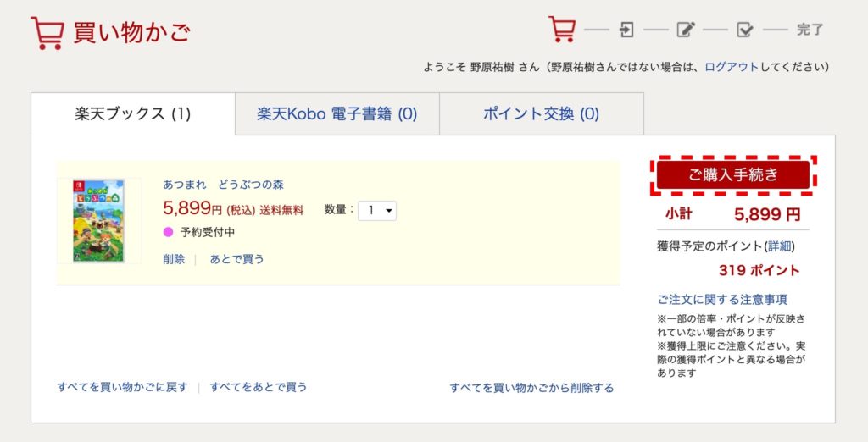Click the red shopping cart logo icon

(x=47, y=33)
